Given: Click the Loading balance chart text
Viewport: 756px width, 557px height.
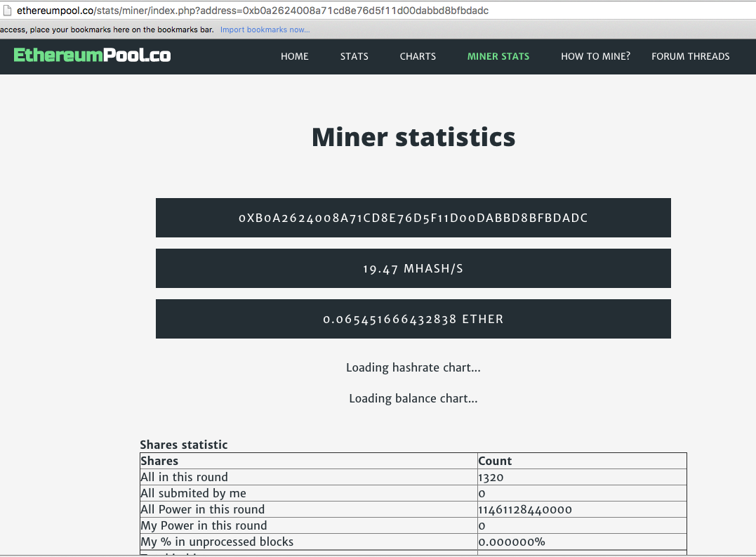Looking at the screenshot, I should (413, 398).
